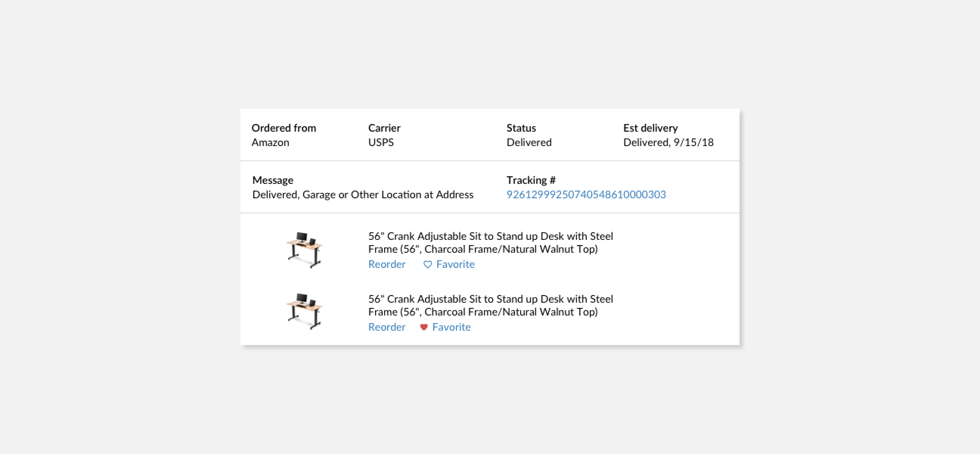Click the Status heading
This screenshot has width=980, height=454.
[521, 128]
